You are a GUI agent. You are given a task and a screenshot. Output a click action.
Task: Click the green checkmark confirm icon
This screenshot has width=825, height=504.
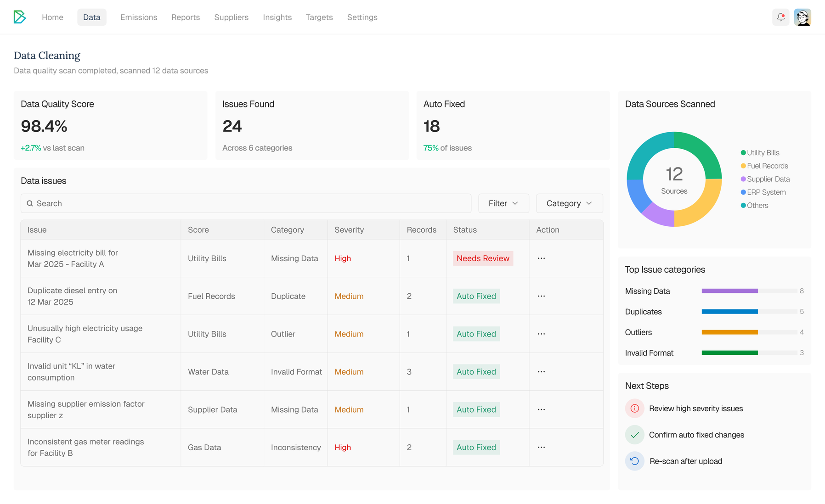pos(634,435)
